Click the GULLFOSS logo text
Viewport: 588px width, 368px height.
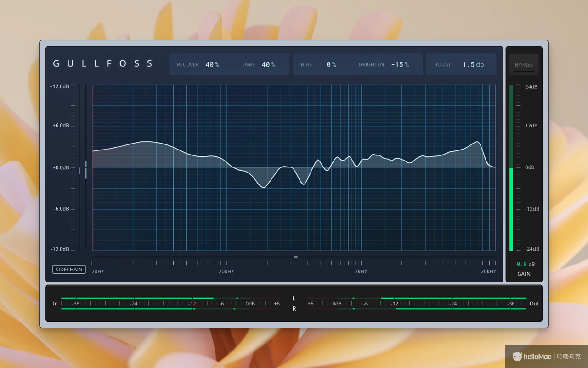(x=103, y=63)
